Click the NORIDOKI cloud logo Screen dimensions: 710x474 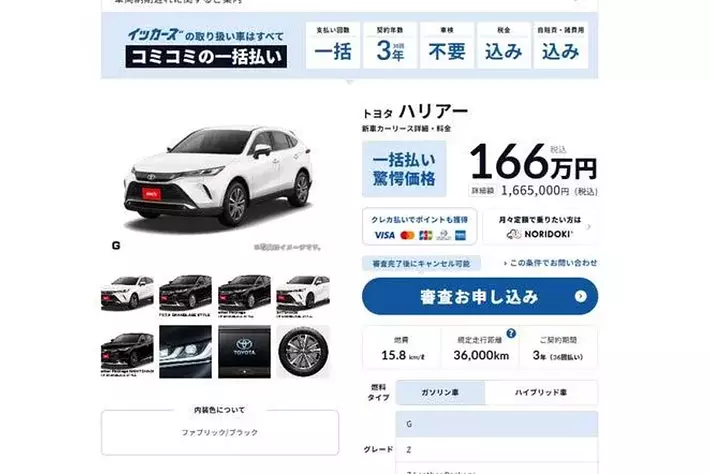click(514, 234)
